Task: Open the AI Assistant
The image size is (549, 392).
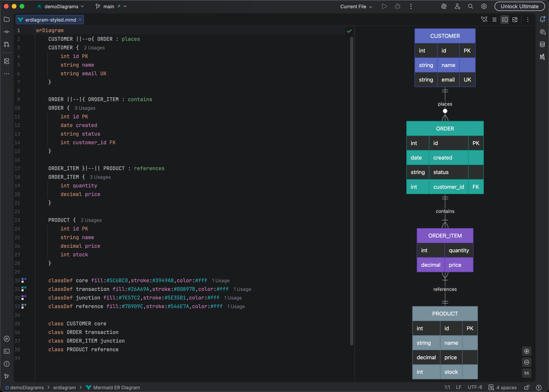Action: 444,6
